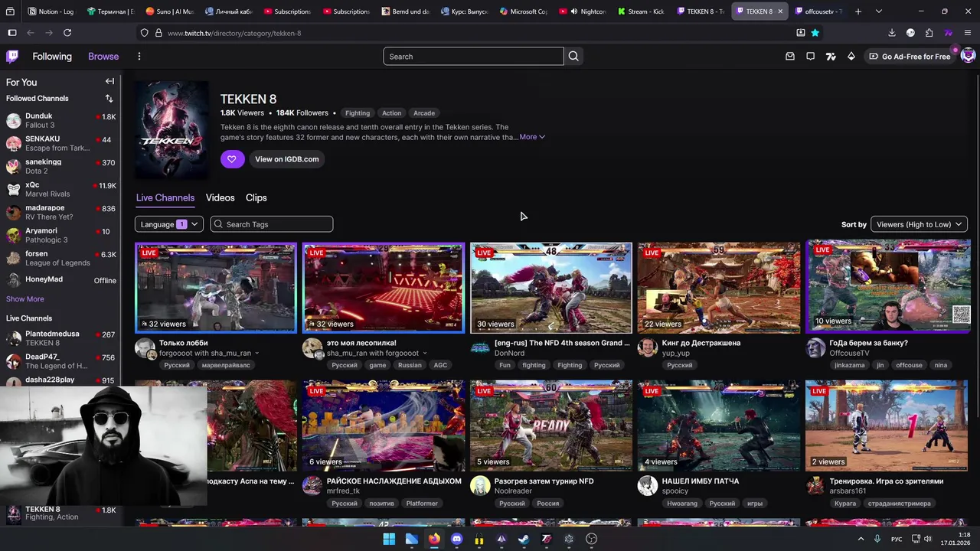The width and height of the screenshot is (980, 551).
Task: Go back in the browser
Action: (x=31, y=33)
